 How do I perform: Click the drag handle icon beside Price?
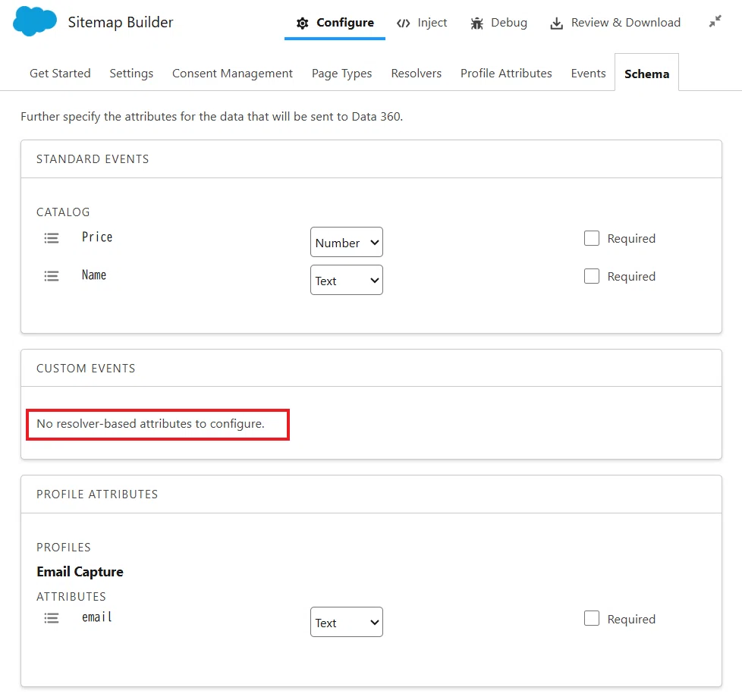(52, 238)
